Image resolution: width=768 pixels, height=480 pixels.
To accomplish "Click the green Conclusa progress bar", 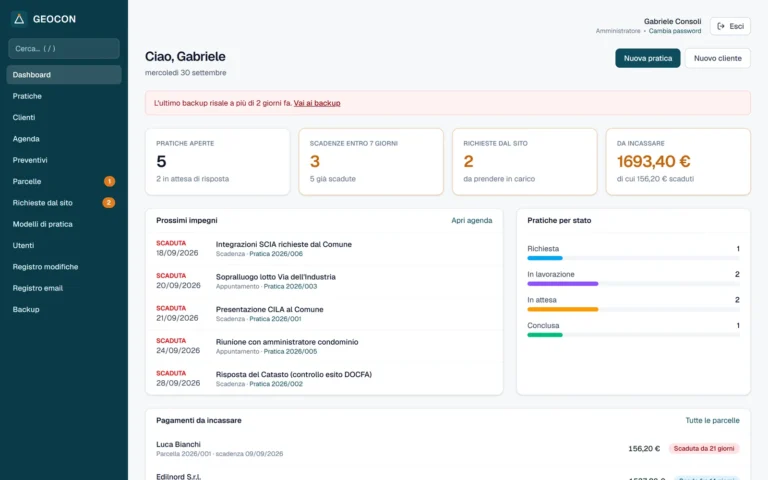I will tap(545, 335).
